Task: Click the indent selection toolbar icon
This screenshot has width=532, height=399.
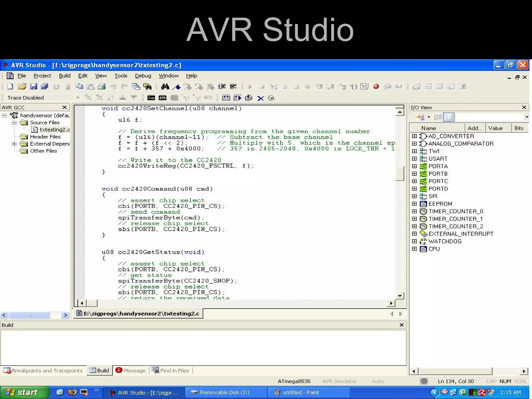Action: click(x=222, y=87)
